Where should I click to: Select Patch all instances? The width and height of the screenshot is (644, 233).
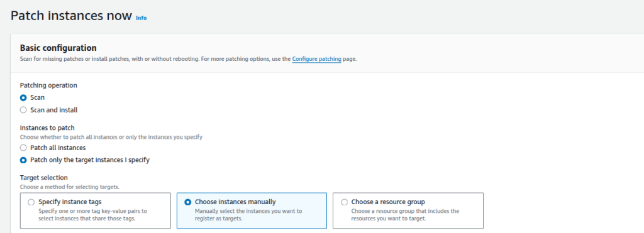click(23, 148)
